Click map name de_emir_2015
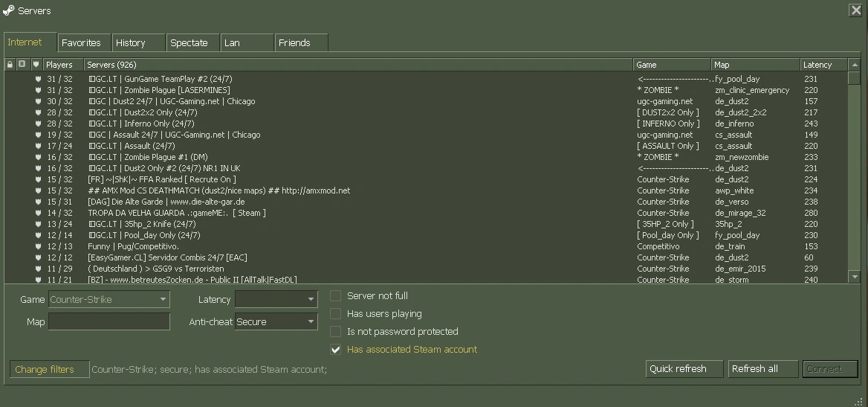The height and width of the screenshot is (407, 868). tap(740, 269)
